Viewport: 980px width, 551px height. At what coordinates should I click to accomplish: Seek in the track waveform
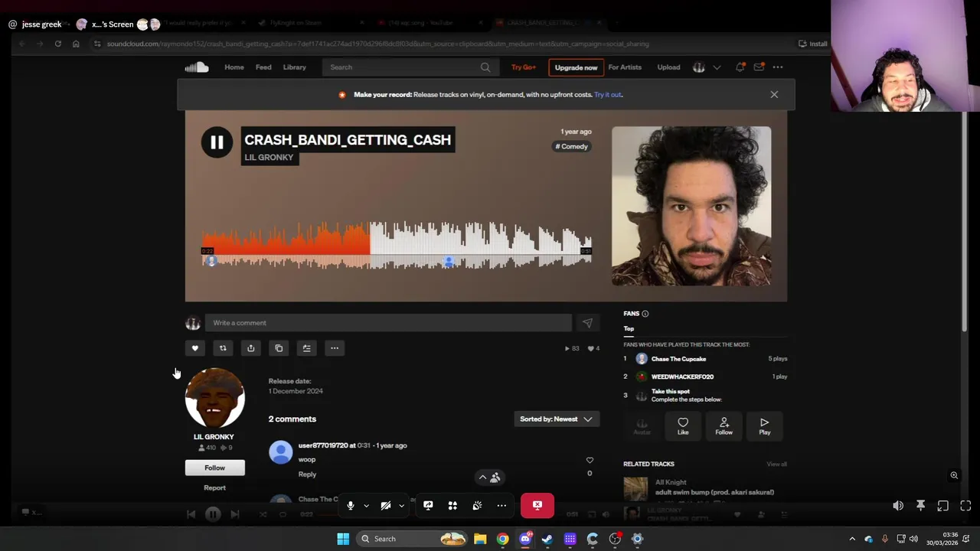coord(397,245)
